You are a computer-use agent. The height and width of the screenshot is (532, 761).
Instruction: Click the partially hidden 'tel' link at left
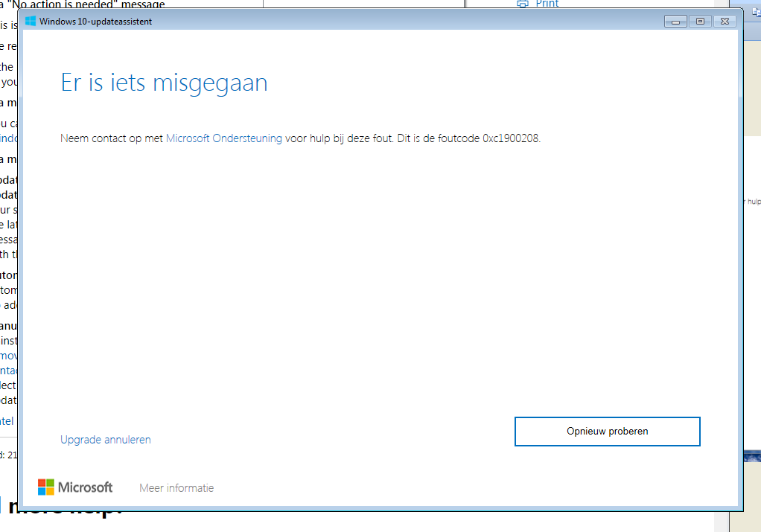(7, 421)
